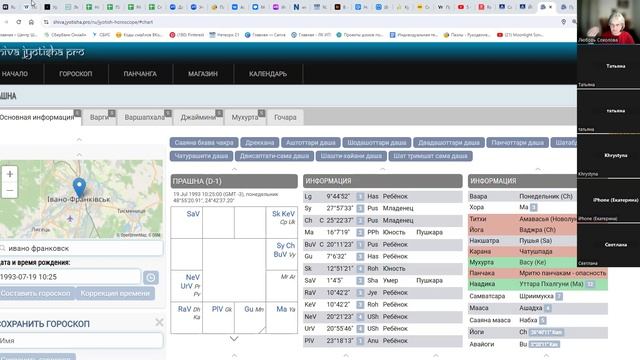Click the number badge in Ma row

tap(360, 233)
